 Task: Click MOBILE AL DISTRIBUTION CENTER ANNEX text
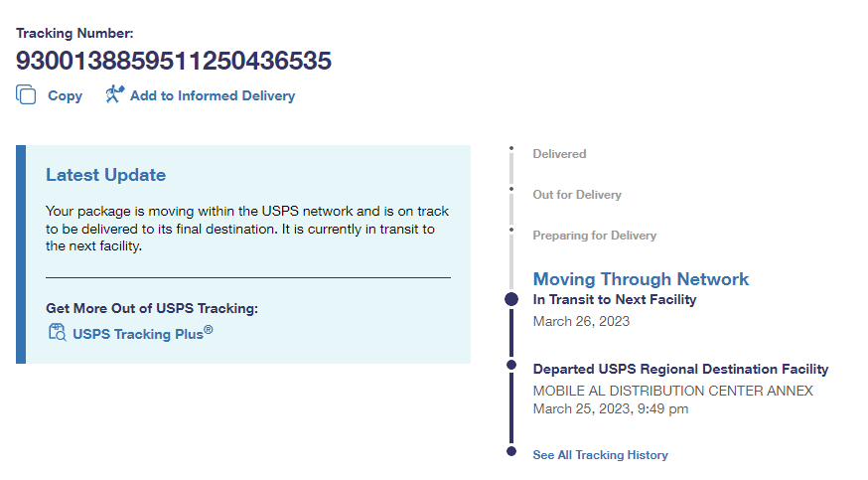tap(672, 391)
